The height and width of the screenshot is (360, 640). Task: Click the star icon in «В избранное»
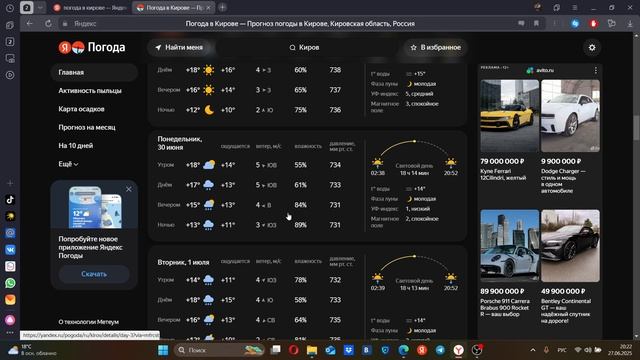point(413,48)
